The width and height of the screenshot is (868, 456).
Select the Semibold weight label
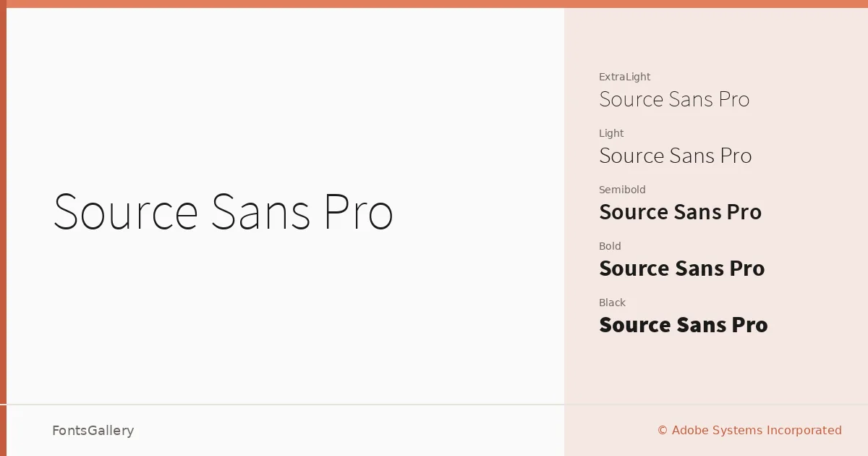[x=622, y=190]
